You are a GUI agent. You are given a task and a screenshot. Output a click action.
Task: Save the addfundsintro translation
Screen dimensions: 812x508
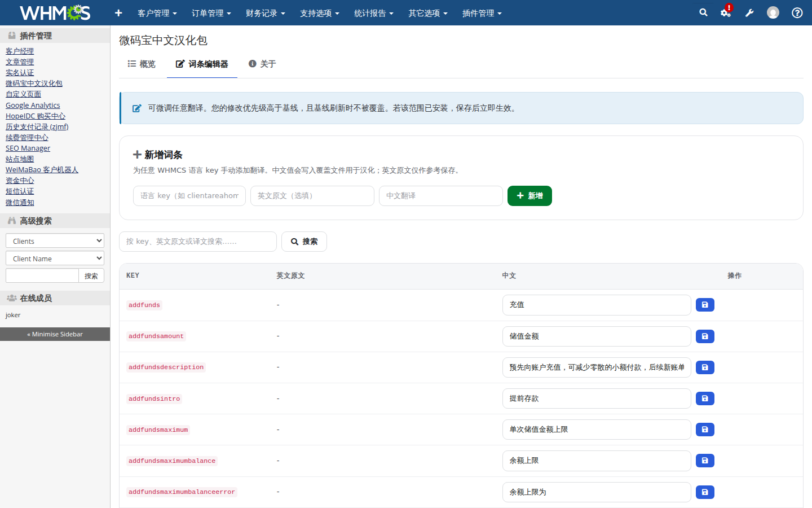[x=705, y=398]
